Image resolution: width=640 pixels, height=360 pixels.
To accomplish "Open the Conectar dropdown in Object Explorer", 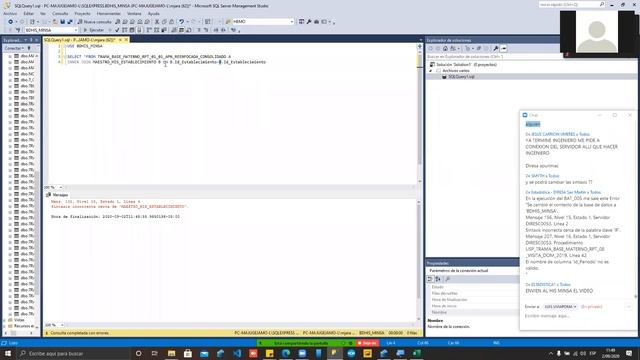I will 14,48.
